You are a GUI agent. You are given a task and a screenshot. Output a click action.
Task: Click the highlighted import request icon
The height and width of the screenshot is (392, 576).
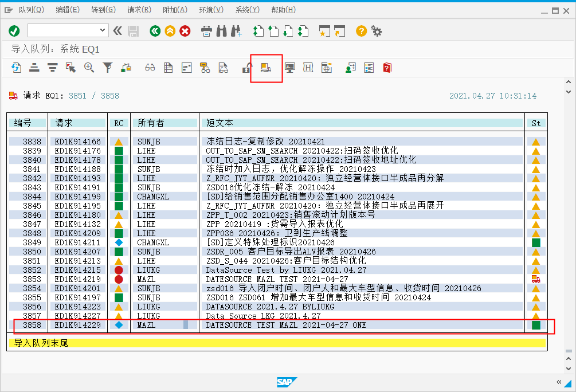click(265, 68)
